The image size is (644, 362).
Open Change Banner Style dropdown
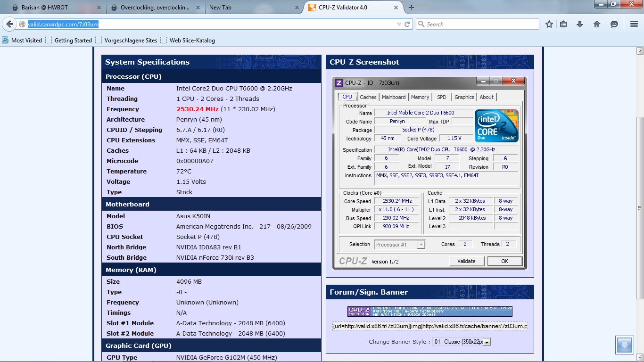[462, 342]
